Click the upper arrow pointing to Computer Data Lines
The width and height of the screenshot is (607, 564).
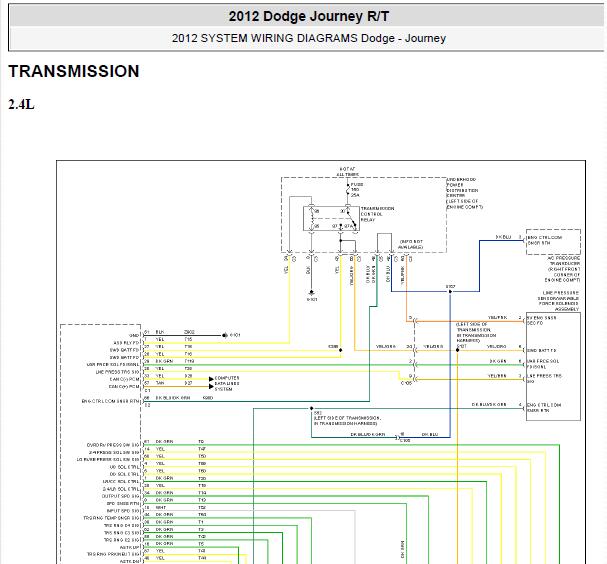click(x=211, y=379)
